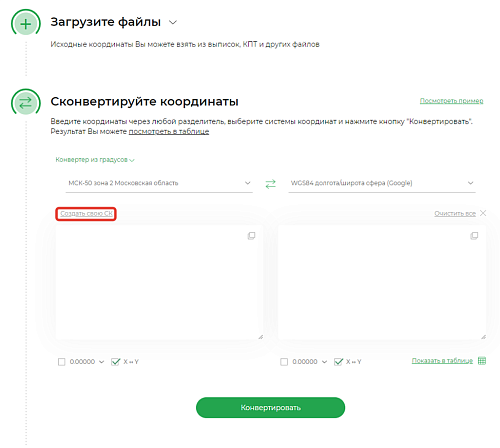Swap coordinate systems with the arrows icon
This screenshot has height=448, width=500.
click(x=270, y=183)
